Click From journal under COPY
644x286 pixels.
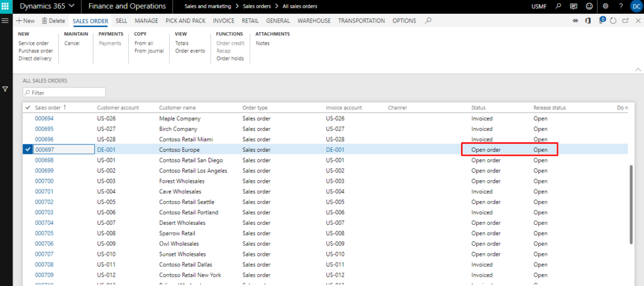coord(149,50)
